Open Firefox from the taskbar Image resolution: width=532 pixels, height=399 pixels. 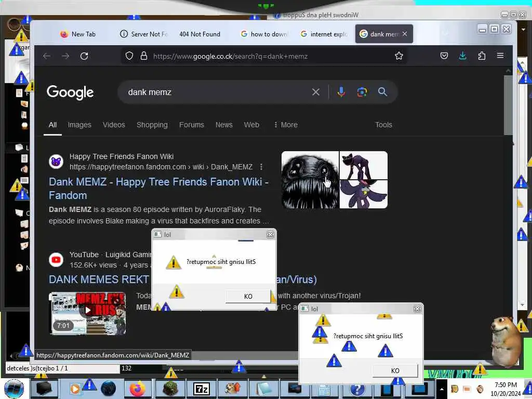(x=137, y=389)
